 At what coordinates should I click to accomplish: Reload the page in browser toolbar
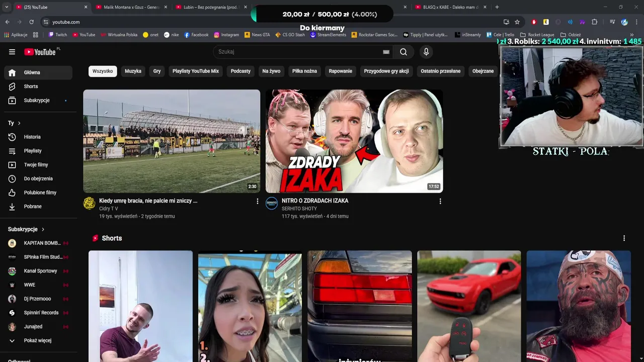coord(31,22)
